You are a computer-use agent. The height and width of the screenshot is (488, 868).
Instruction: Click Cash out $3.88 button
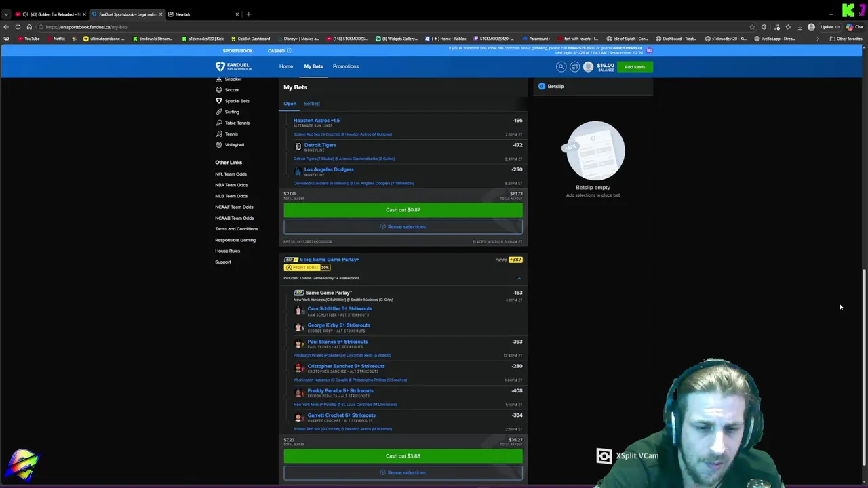point(403,456)
